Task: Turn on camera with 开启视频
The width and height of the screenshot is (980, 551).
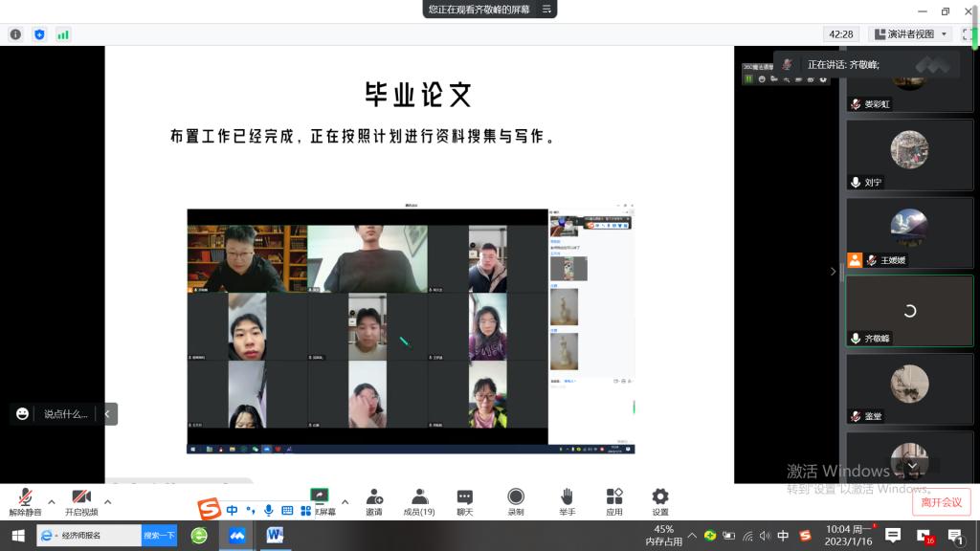Action: pos(81,500)
